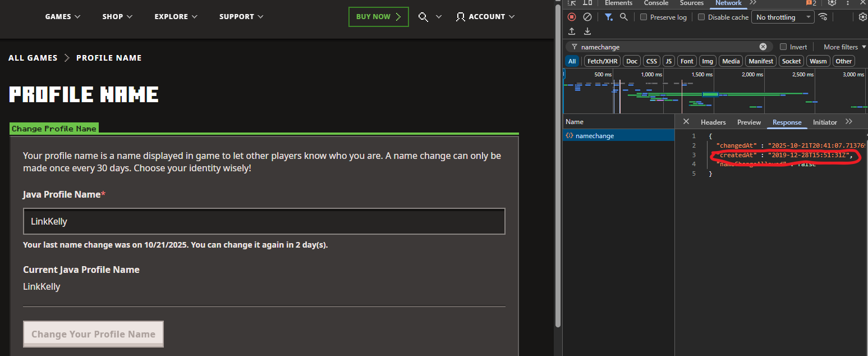The image size is (868, 356).
Task: Enable Disable cache checkbox
Action: (x=701, y=17)
